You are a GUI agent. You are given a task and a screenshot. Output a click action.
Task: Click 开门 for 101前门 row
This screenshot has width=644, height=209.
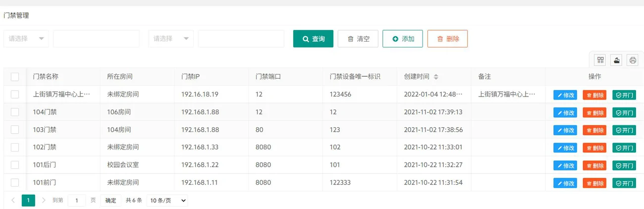[x=624, y=183]
